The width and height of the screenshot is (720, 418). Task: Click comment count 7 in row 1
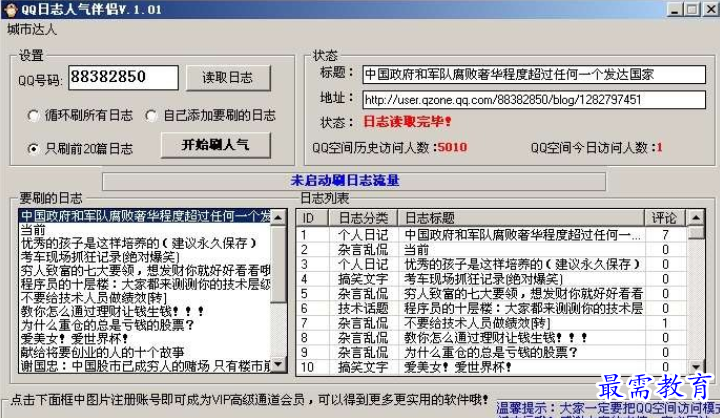665,235
